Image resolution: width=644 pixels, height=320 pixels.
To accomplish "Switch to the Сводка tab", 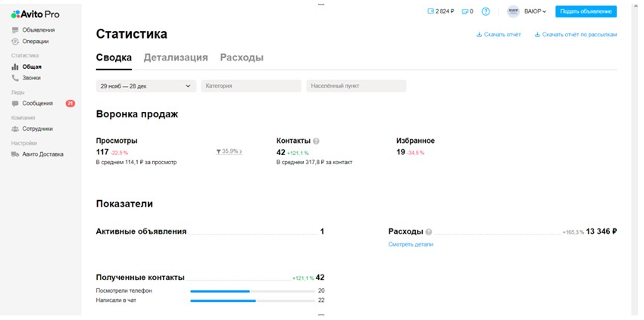I will tap(114, 57).
